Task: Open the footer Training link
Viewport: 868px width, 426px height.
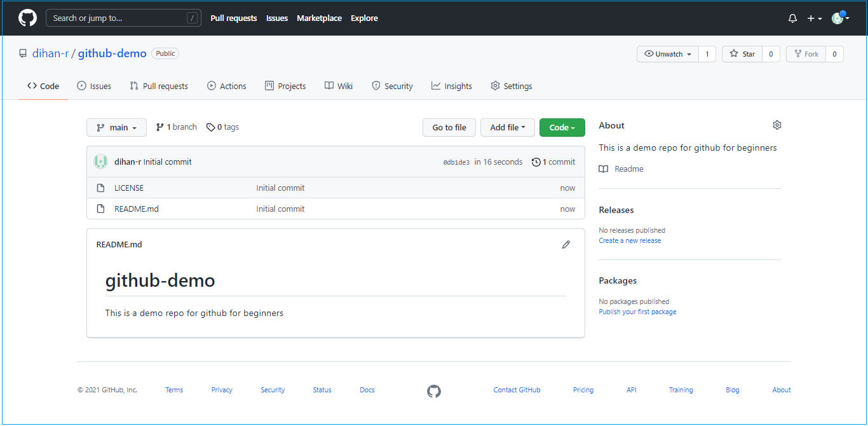Action: point(681,390)
